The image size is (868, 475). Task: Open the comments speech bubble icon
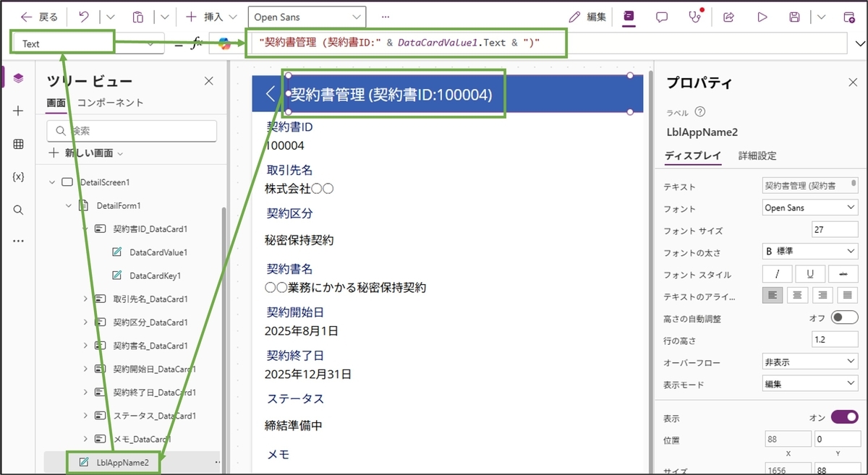tap(662, 17)
